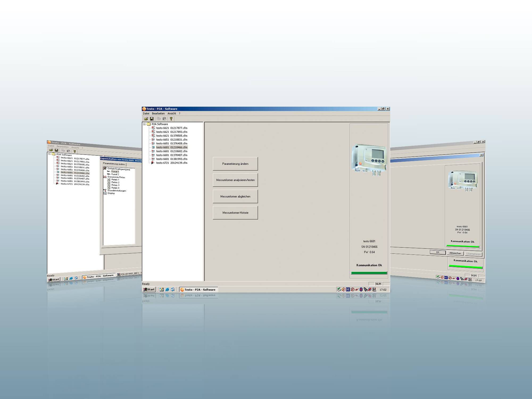This screenshot has width=532, height=399.
Task: Open the Messumformer-Historie button
Action: (x=235, y=213)
